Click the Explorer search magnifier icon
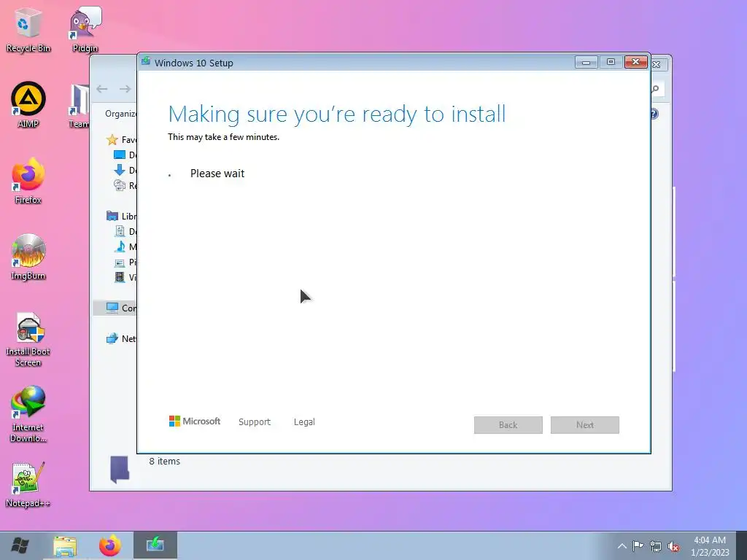The image size is (747, 560). tap(656, 89)
